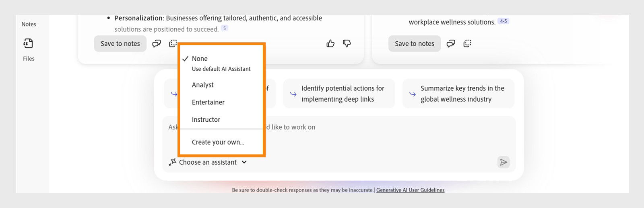Click Save to notes in Personalization card
Image resolution: width=644 pixels, height=208 pixels.
coord(120,44)
